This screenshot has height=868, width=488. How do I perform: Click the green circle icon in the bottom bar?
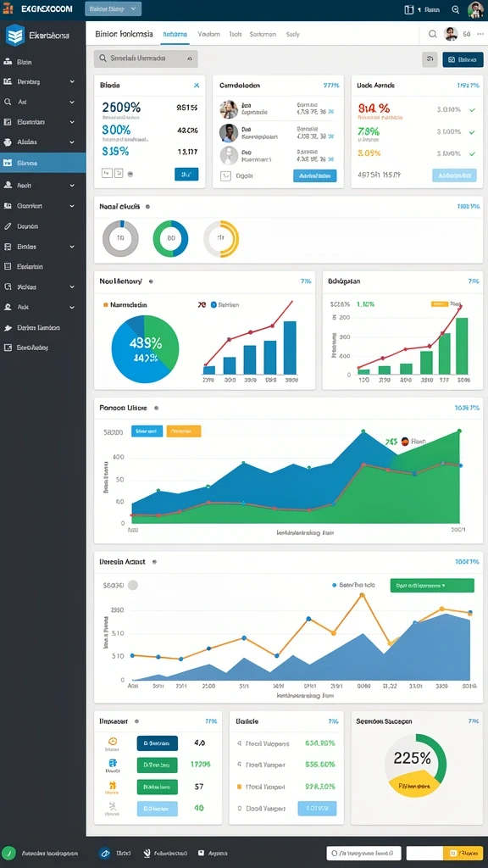tap(8, 853)
